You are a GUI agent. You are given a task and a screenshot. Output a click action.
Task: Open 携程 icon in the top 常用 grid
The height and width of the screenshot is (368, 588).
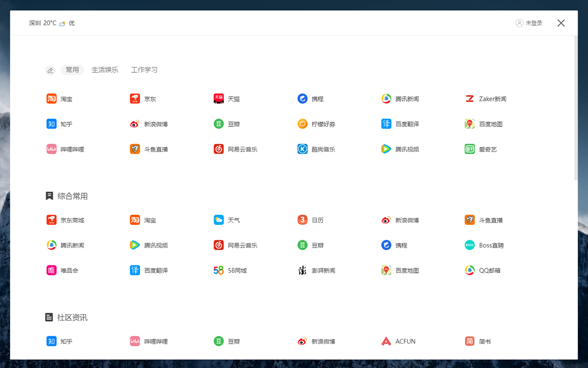click(302, 99)
